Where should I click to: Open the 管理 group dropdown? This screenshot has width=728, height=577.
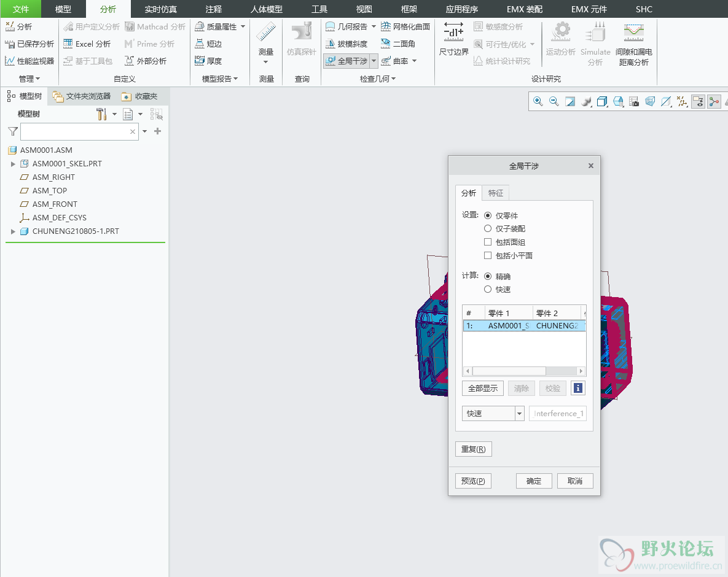29,79
